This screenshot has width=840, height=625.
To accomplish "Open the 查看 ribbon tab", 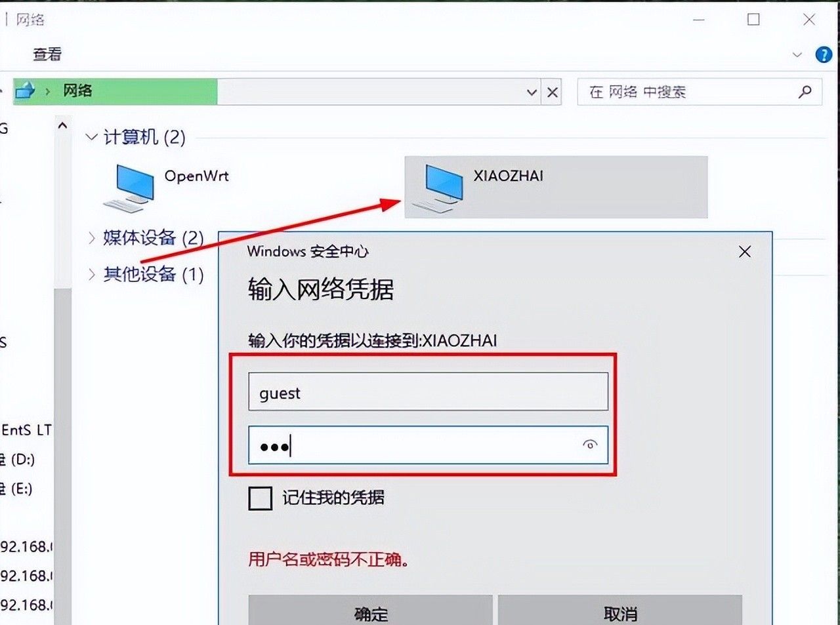I will tap(47, 54).
